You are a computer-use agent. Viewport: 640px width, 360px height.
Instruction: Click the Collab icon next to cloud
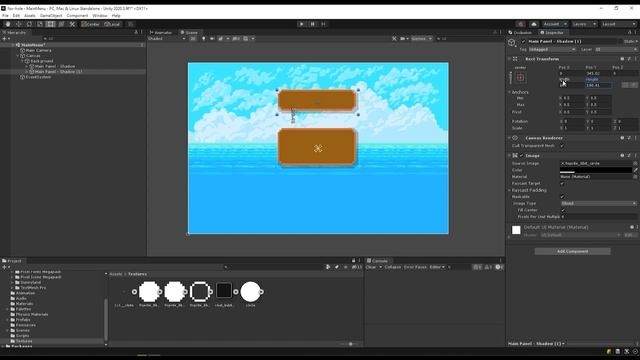(x=520, y=24)
